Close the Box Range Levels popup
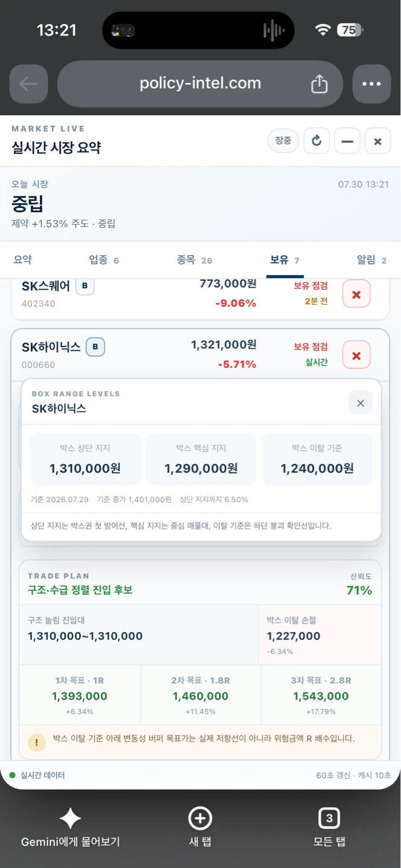Viewport: 401px width, 868px height. click(361, 403)
